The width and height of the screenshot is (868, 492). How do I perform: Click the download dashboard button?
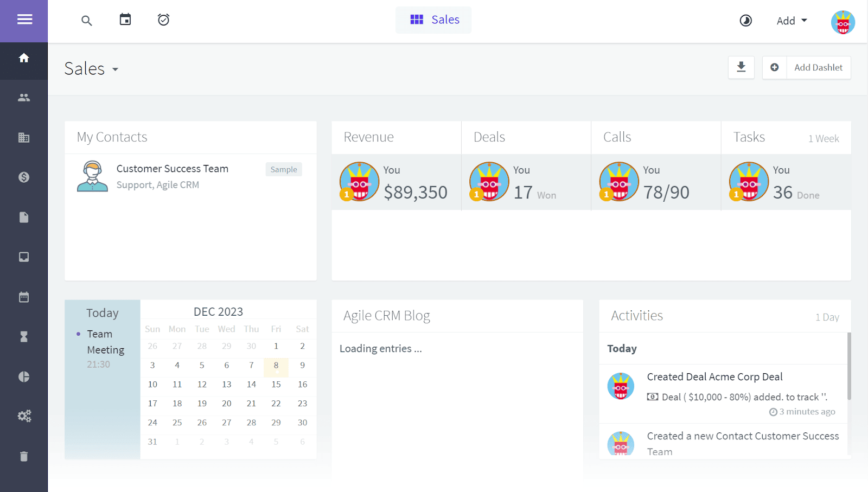pos(741,67)
